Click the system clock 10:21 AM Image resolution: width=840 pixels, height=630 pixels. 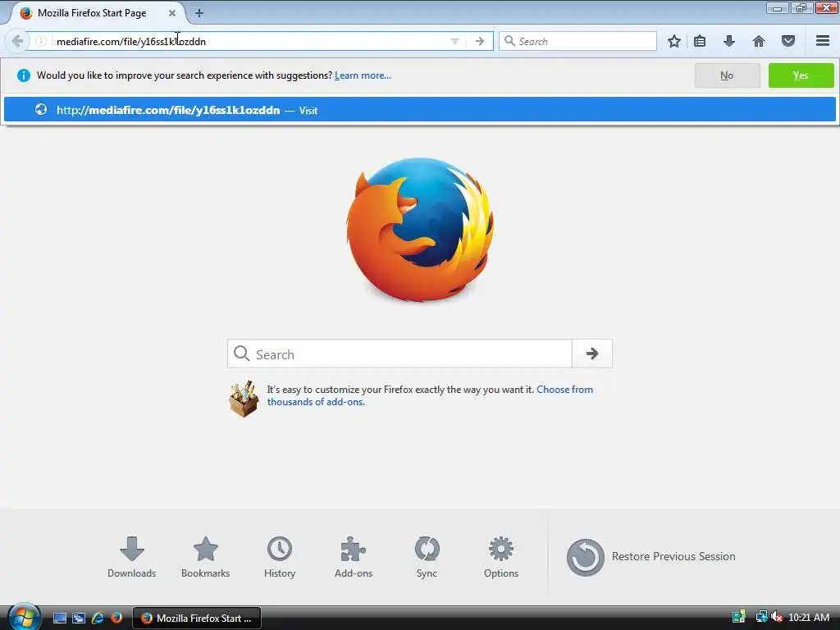click(809, 618)
